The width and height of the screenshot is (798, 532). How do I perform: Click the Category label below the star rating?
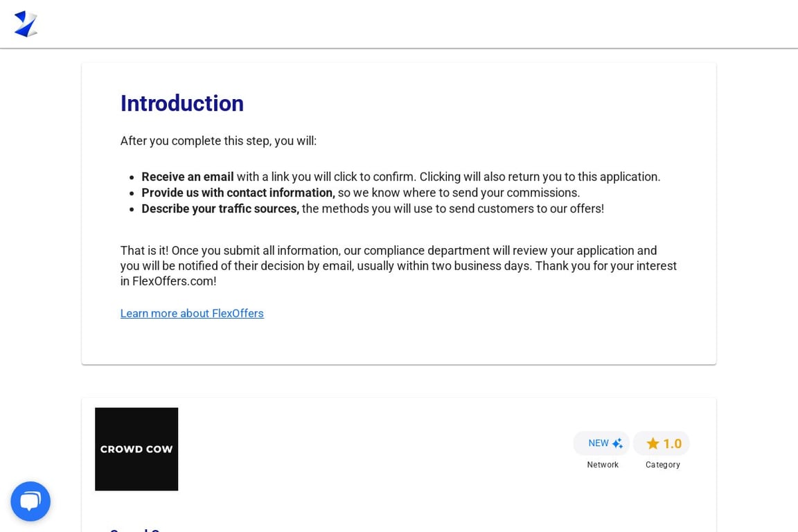click(x=662, y=465)
